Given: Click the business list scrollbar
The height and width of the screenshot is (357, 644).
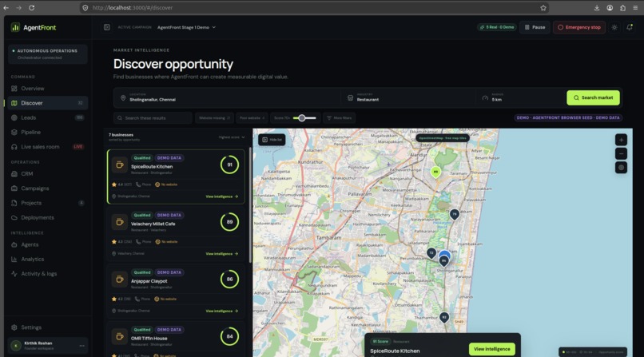Looking at the screenshot, I should [x=250, y=205].
